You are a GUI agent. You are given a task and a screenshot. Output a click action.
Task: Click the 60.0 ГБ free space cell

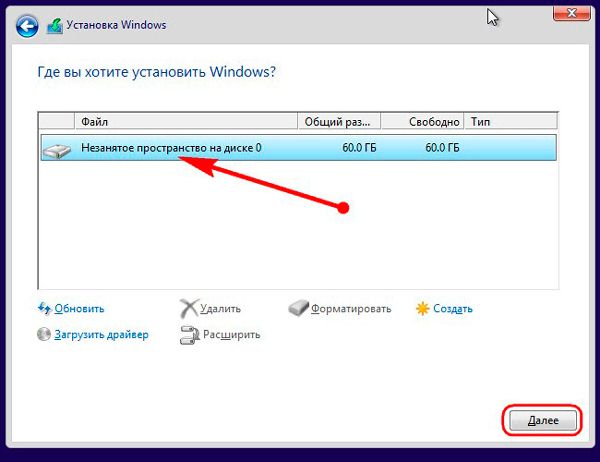click(x=442, y=148)
